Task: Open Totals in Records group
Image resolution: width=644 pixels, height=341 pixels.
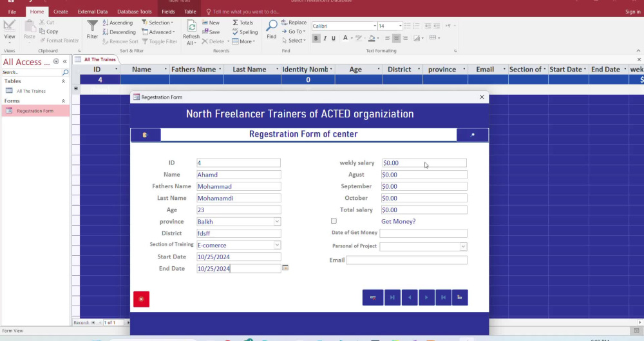Action: pos(243,23)
